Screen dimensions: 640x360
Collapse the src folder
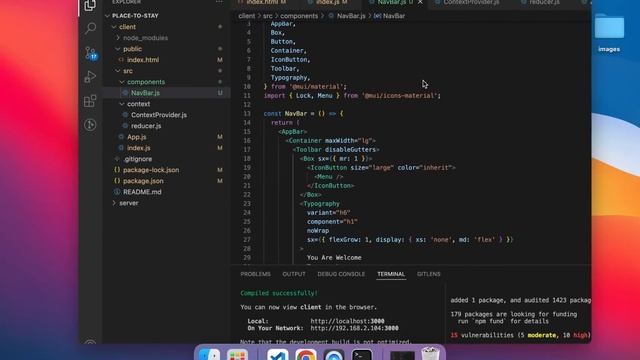pos(118,71)
